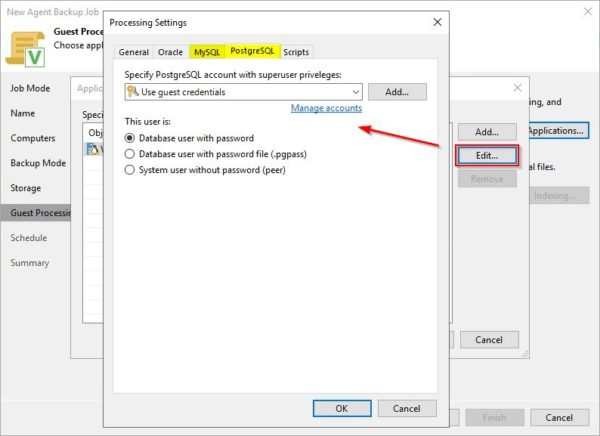Click Remove in the processing options window
The height and width of the screenshot is (436, 600).
(487, 179)
